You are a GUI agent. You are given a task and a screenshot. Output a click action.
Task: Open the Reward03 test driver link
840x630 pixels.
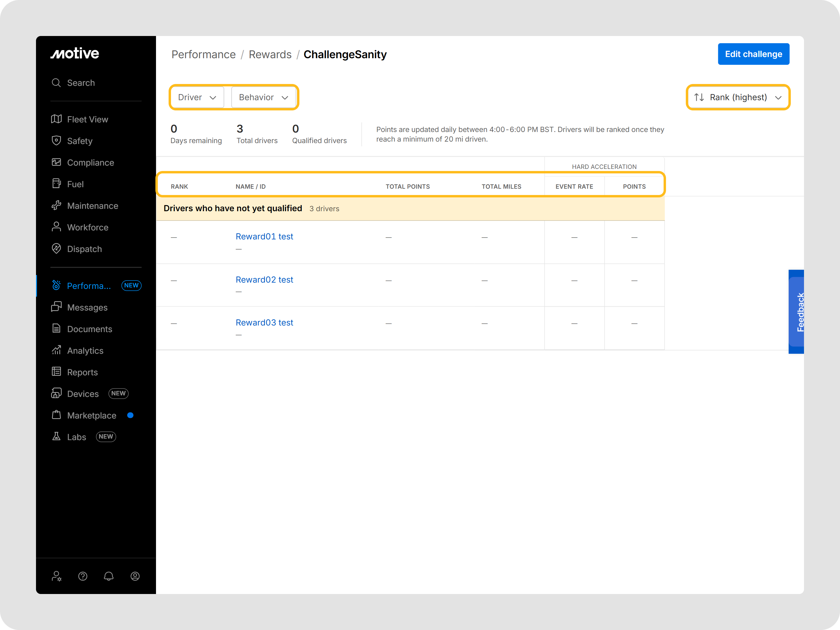pos(264,322)
